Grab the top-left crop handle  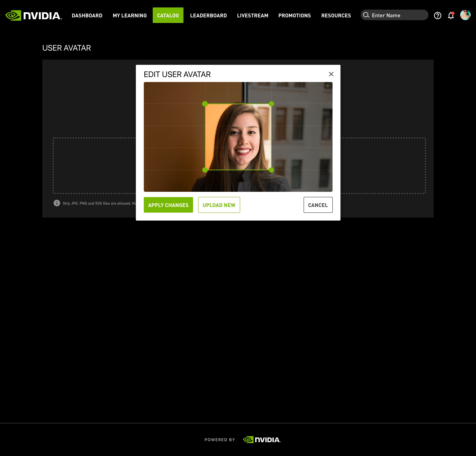pyautogui.click(x=205, y=104)
